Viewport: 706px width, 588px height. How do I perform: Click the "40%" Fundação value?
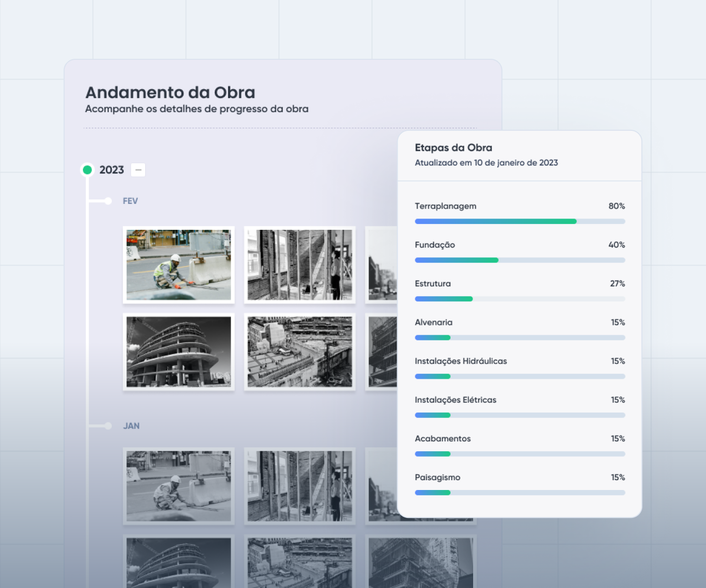point(617,245)
